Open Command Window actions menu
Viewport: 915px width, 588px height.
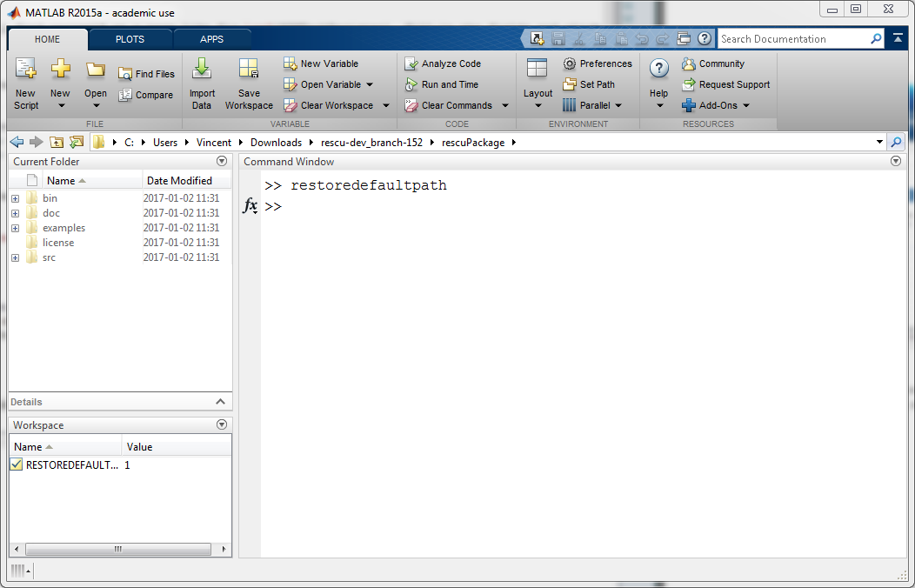[896, 161]
